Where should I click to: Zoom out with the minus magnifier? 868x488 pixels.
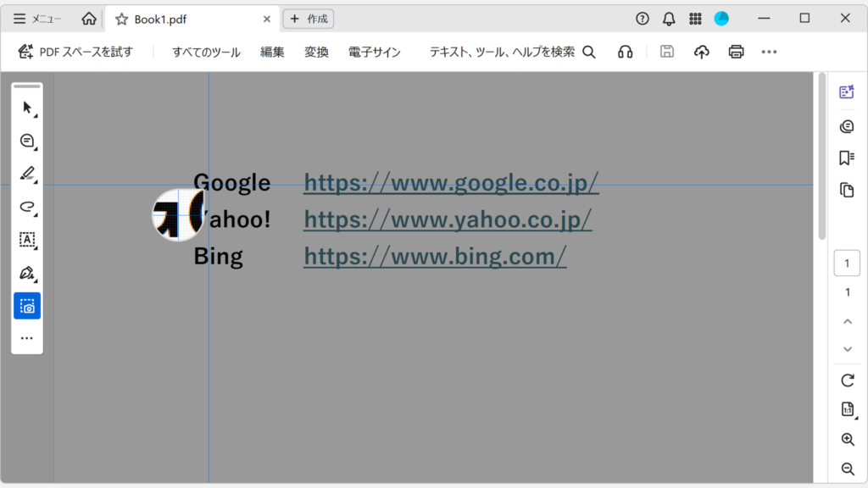848,469
